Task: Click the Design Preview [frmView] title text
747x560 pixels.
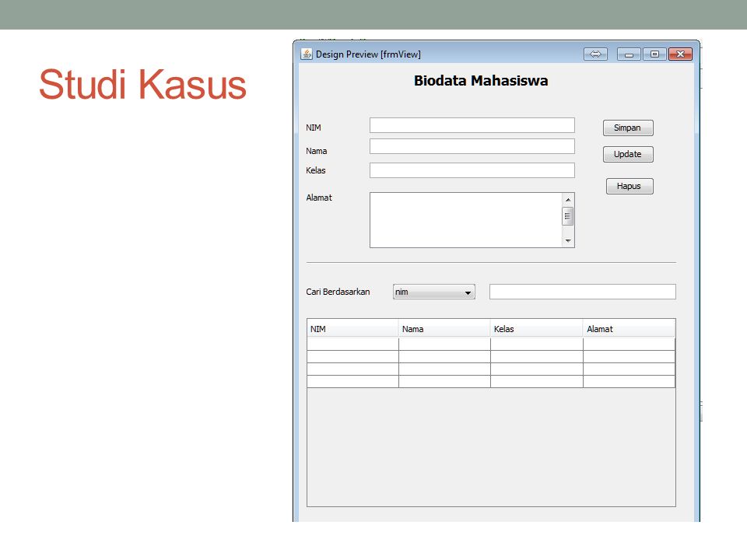Action: [368, 54]
